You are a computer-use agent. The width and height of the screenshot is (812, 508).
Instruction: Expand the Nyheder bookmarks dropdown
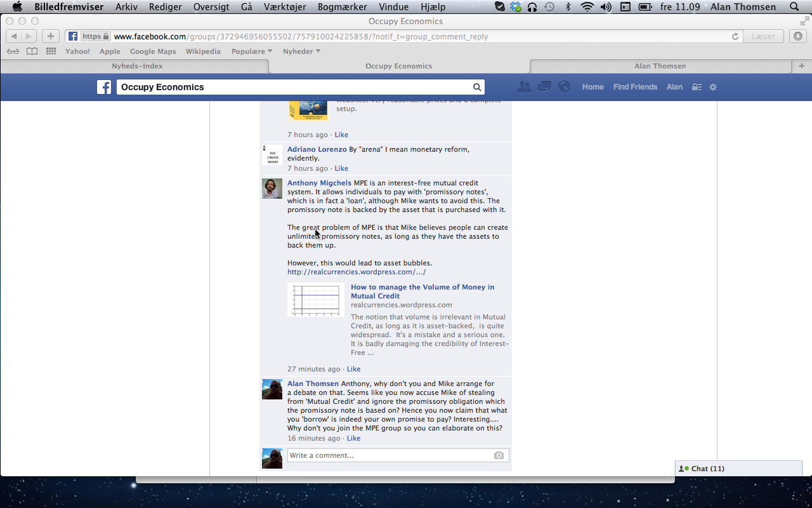pyautogui.click(x=301, y=51)
